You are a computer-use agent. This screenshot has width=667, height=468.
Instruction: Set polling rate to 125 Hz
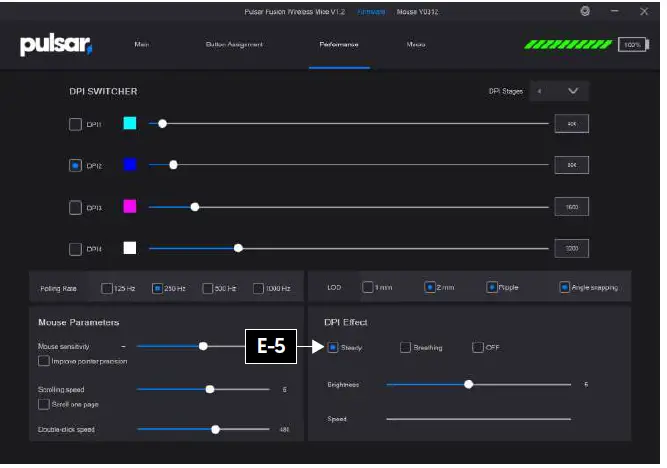click(x=107, y=288)
